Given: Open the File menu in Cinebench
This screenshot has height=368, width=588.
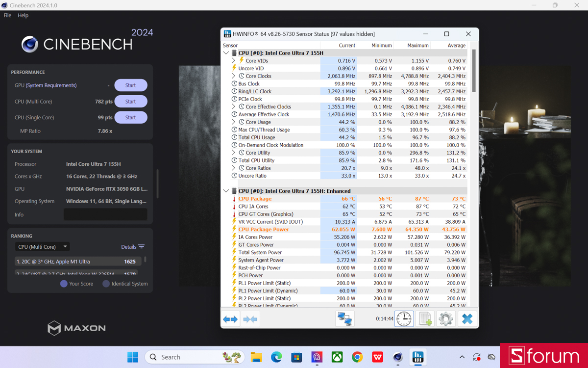Looking at the screenshot, I should 7,15.
